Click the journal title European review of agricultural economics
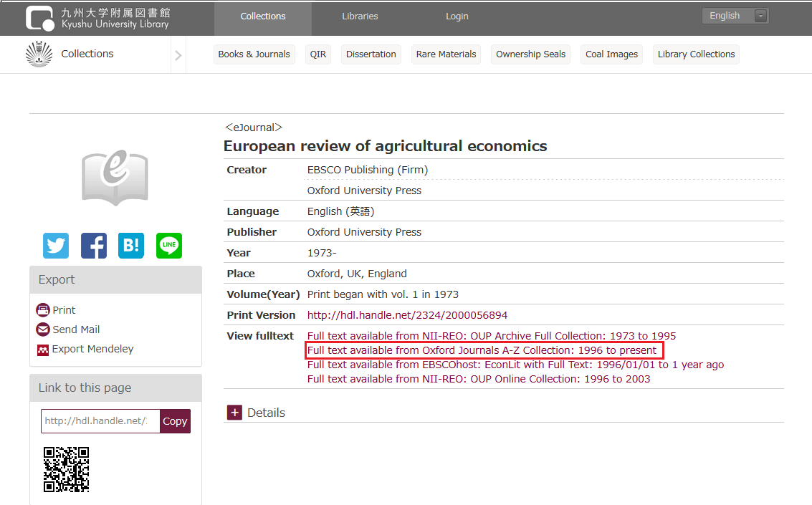812x505 pixels. pyautogui.click(x=386, y=146)
